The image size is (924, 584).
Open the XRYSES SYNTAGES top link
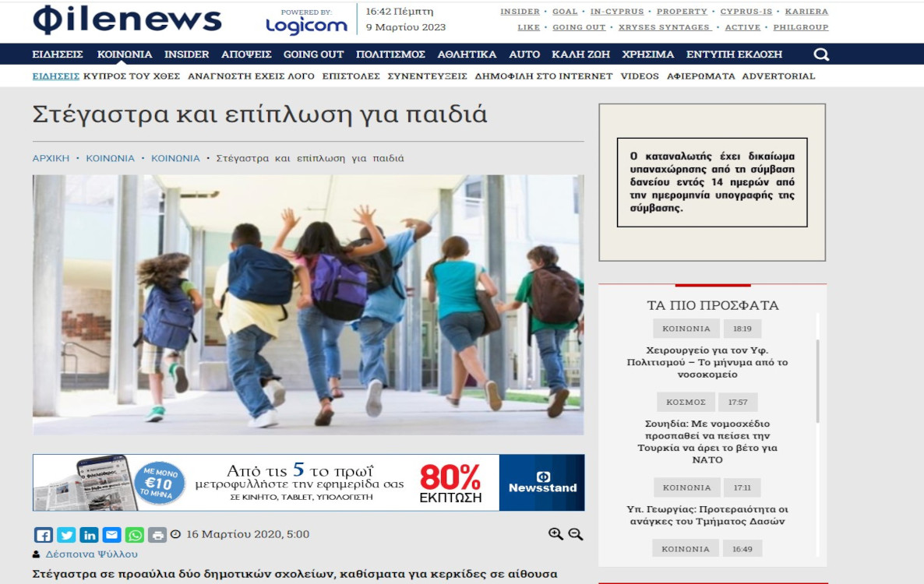(665, 27)
